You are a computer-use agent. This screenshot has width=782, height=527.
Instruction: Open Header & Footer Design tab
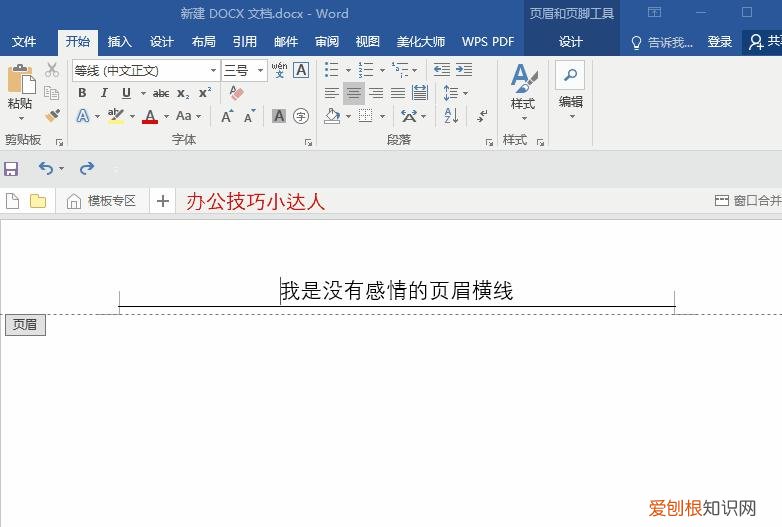point(571,42)
